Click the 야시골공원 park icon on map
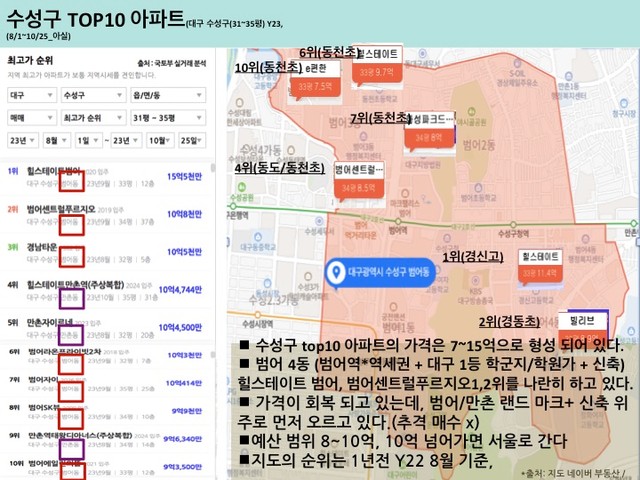The width and height of the screenshot is (640, 480). pyautogui.click(x=471, y=111)
